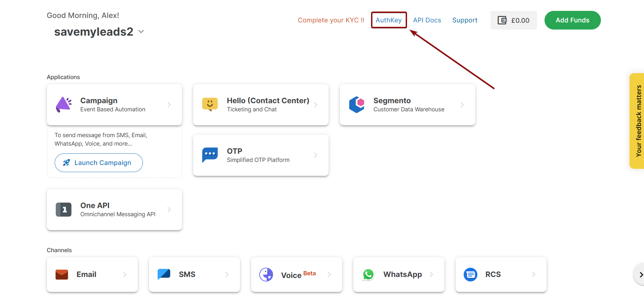644x297 pixels.
Task: Expand the savemyleads2 account dropdown
Action: pos(141,32)
